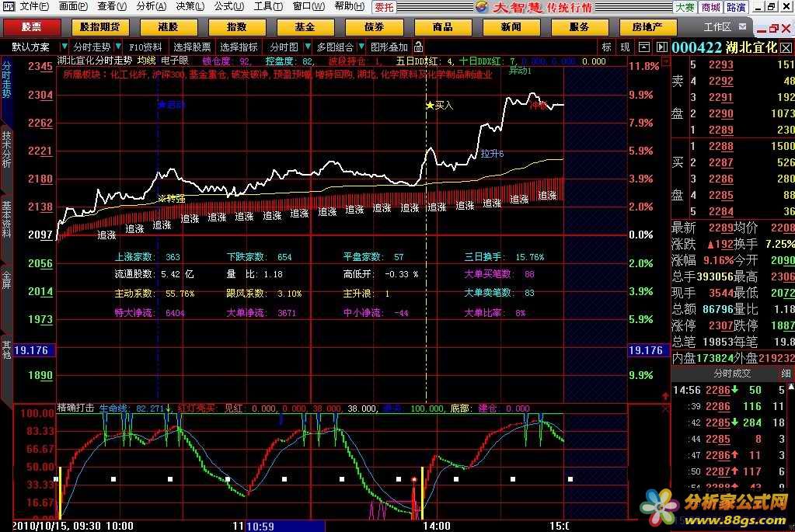
Task: Select the 分时走势 vertical side tab
Action: click(6, 79)
